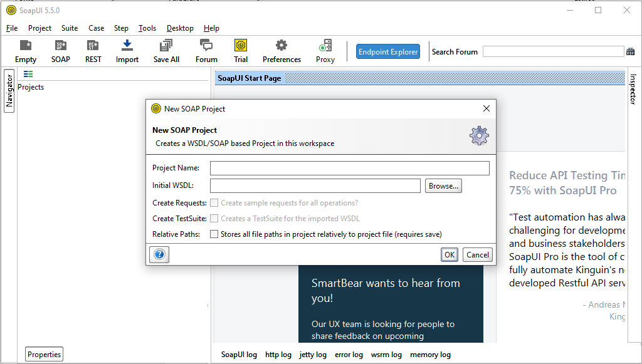Open the Inspector side tab

click(633, 89)
